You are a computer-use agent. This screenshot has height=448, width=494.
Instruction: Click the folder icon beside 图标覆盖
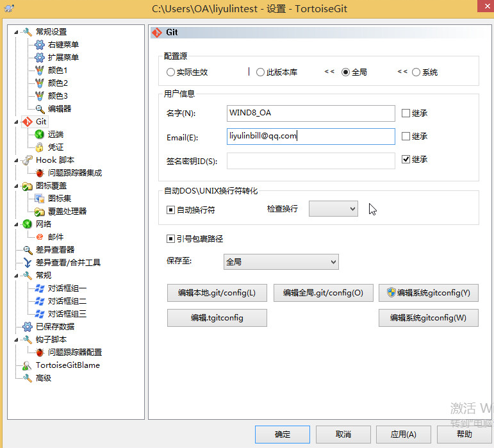click(x=28, y=186)
